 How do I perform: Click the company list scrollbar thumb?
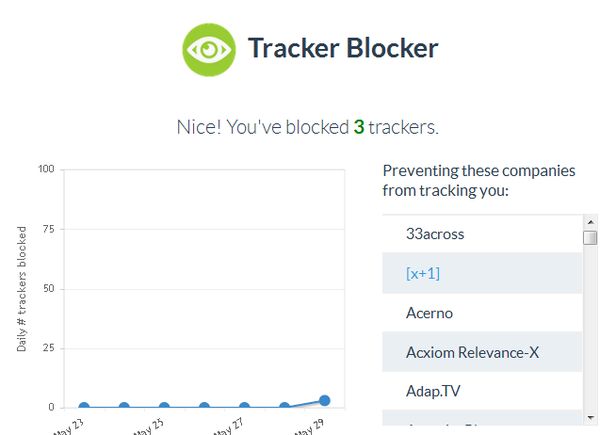tap(590, 238)
